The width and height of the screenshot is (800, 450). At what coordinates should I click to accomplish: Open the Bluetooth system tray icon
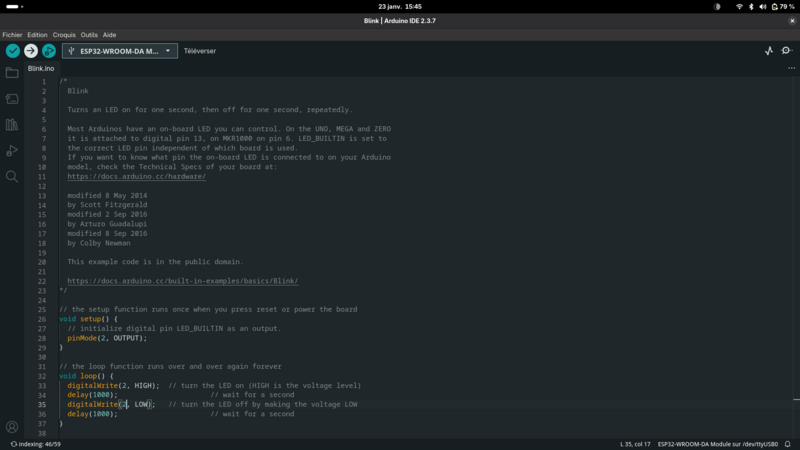(x=751, y=7)
